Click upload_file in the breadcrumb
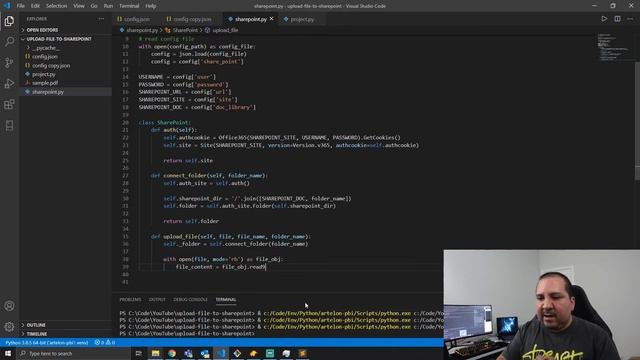The height and width of the screenshot is (360, 640). [x=225, y=30]
